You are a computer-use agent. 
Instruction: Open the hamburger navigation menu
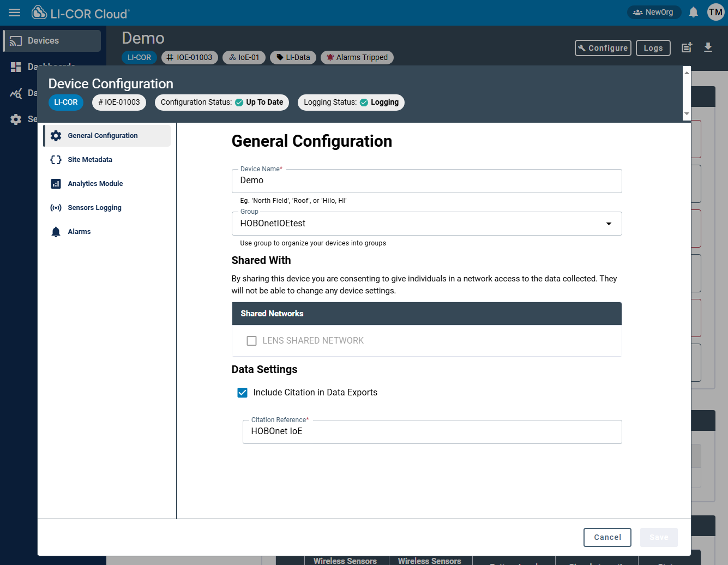pyautogui.click(x=15, y=13)
